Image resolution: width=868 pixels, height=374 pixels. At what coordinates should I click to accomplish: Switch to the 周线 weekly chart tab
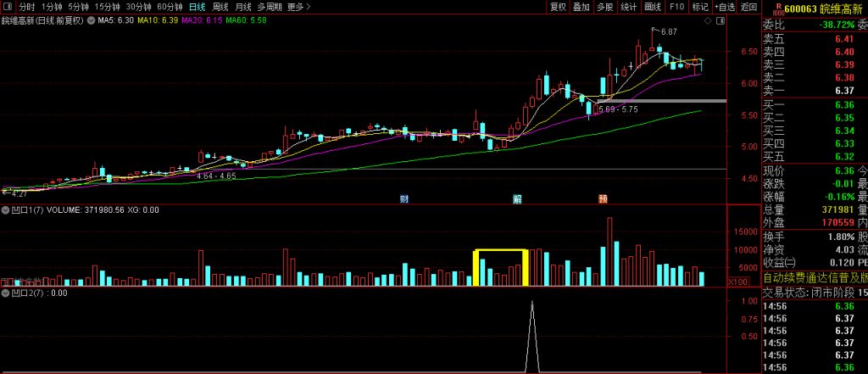(x=220, y=7)
